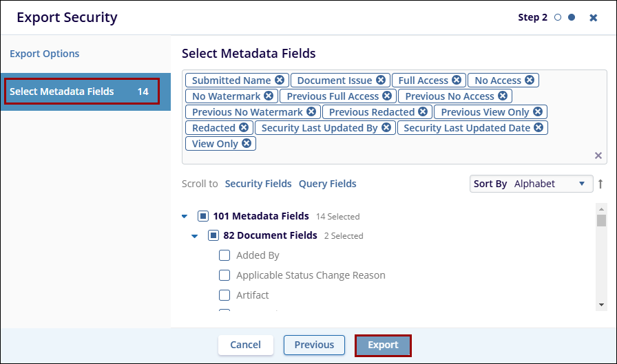Image resolution: width=617 pixels, height=364 pixels.
Task: Remove the Previous Redacted tag
Action: (x=423, y=112)
